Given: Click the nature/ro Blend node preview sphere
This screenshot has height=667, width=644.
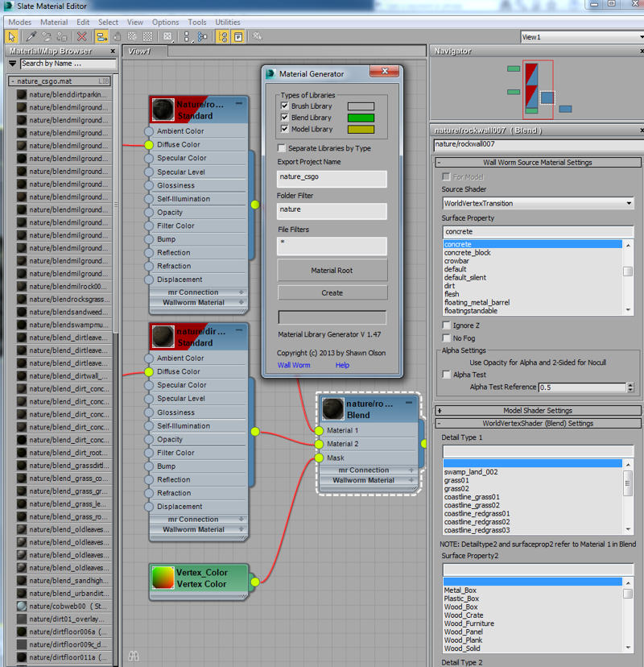Looking at the screenshot, I should pos(332,408).
